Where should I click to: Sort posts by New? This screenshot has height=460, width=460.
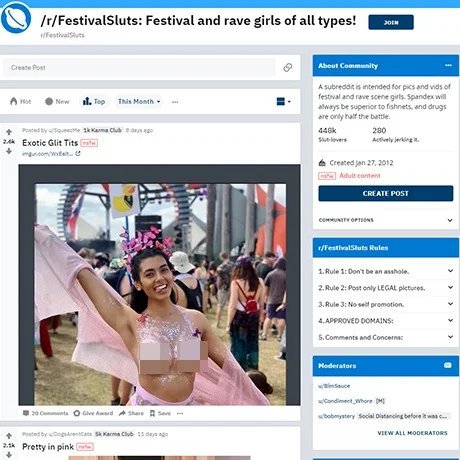tap(57, 101)
